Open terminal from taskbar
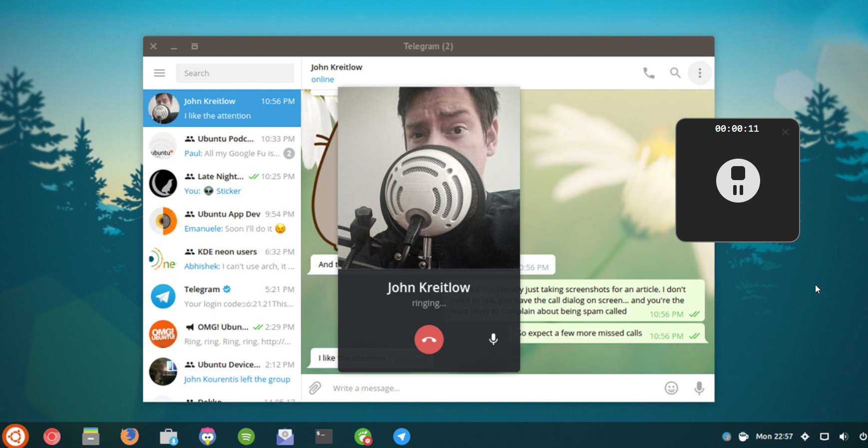Screen dimensions: 868x448 pos(324,437)
